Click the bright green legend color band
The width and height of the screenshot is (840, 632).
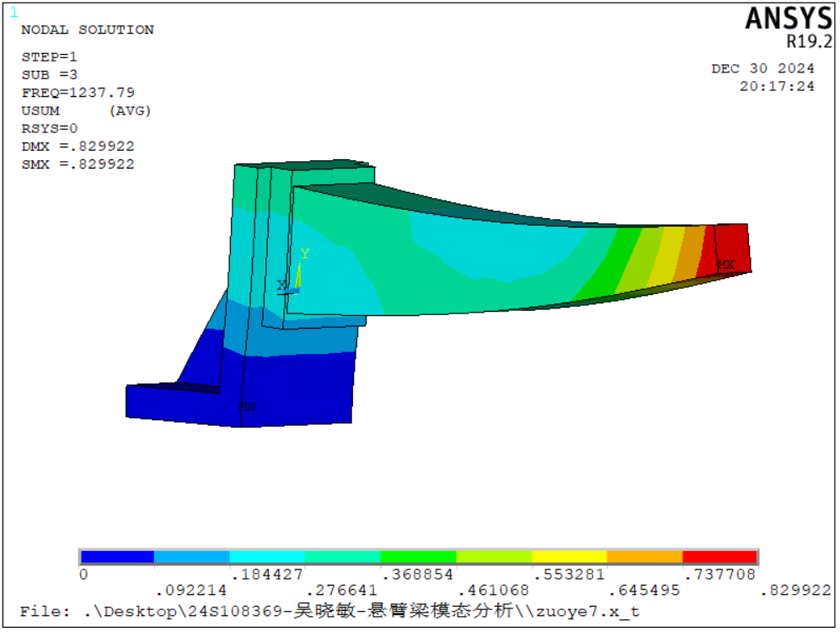pos(419,558)
